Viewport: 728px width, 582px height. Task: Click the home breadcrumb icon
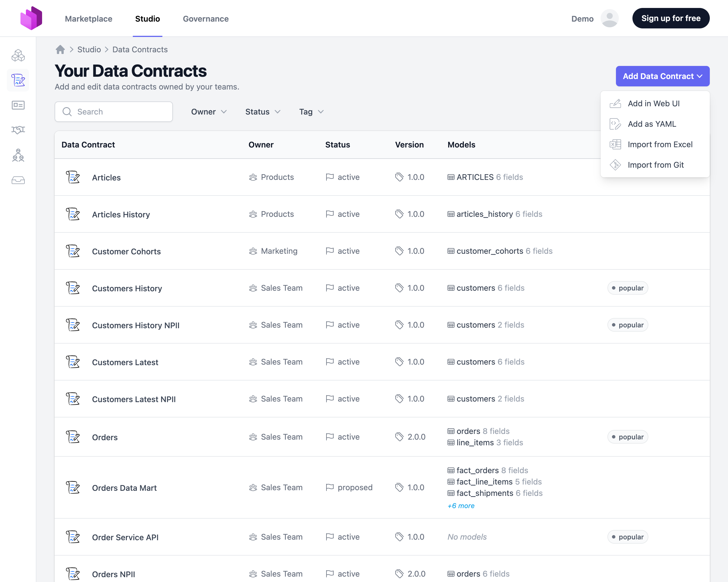60,50
